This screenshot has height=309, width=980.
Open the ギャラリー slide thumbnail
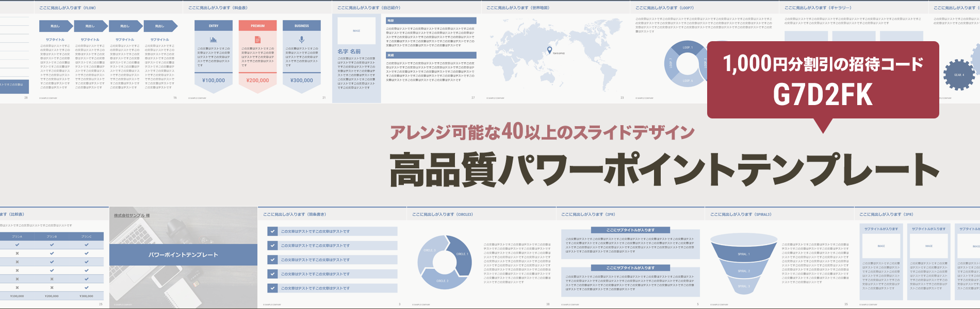[854, 21]
